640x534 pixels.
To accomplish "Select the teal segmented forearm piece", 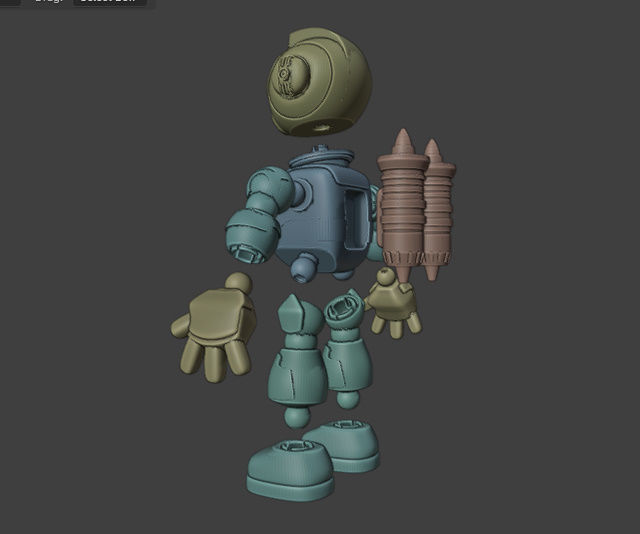I will 253,235.
